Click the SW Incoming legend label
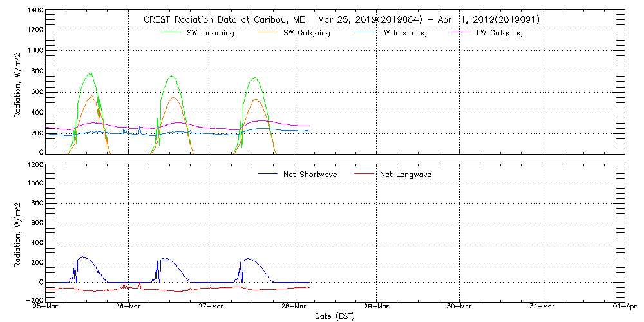 pyautogui.click(x=210, y=33)
